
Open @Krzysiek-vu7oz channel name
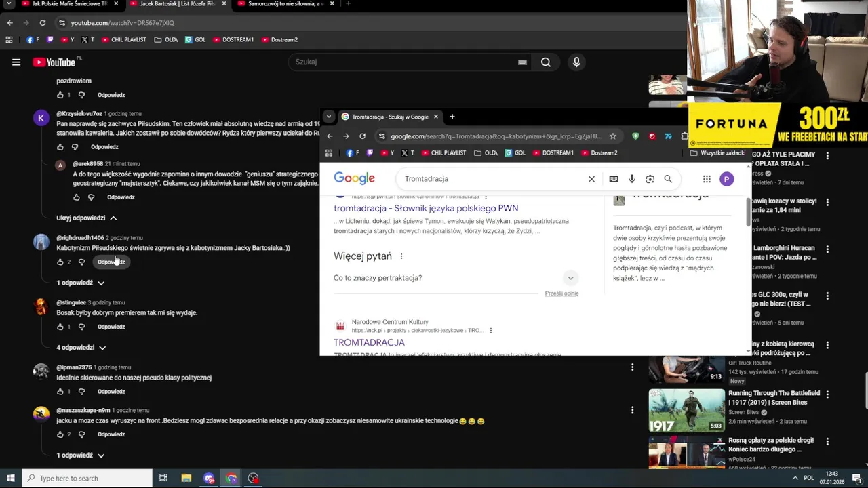tap(79, 114)
